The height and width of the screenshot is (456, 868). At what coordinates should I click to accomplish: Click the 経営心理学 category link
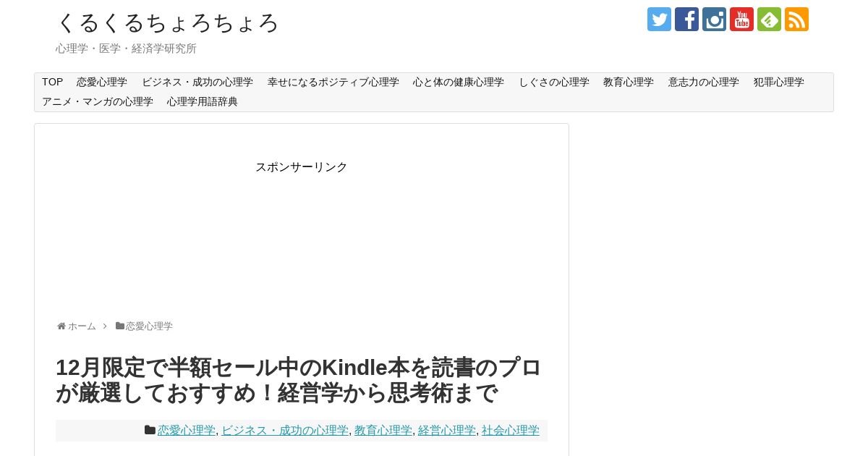[x=447, y=431]
